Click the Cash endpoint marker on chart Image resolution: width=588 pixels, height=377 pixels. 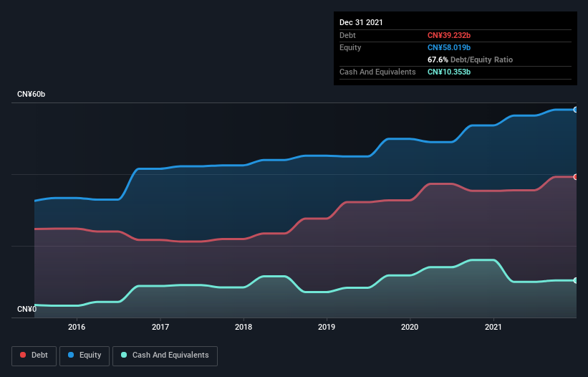[x=576, y=280]
